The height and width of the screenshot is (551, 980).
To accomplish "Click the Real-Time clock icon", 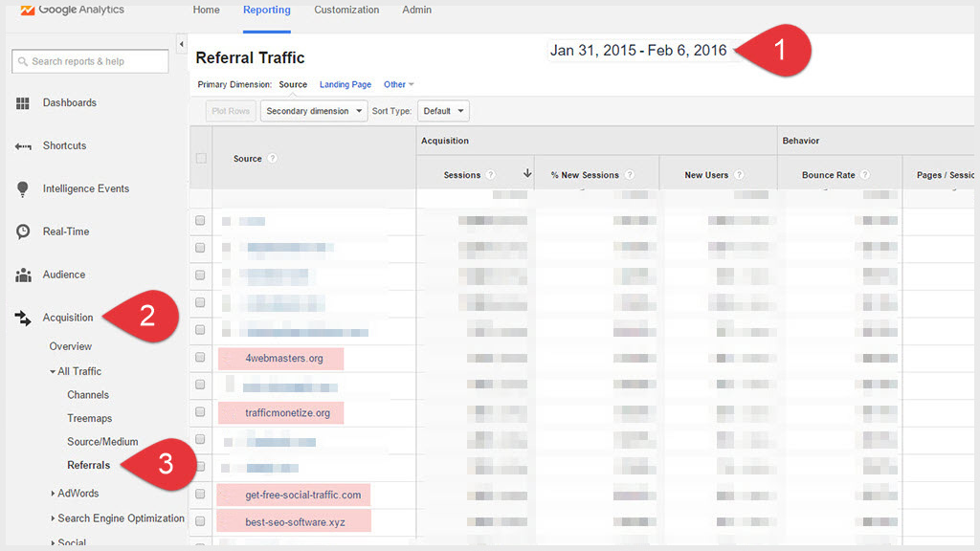I will (23, 231).
